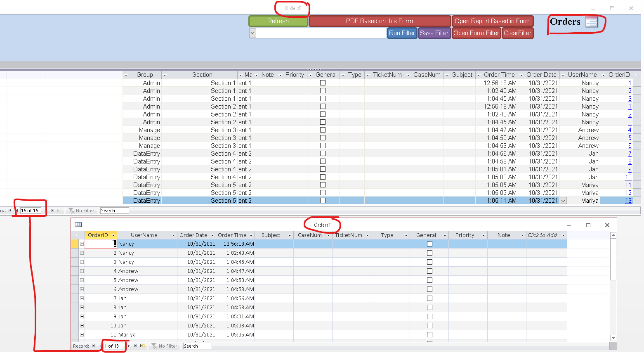
Task: Check General box for OrderID 6 Andrew in OrdersT
Action: pos(429,289)
